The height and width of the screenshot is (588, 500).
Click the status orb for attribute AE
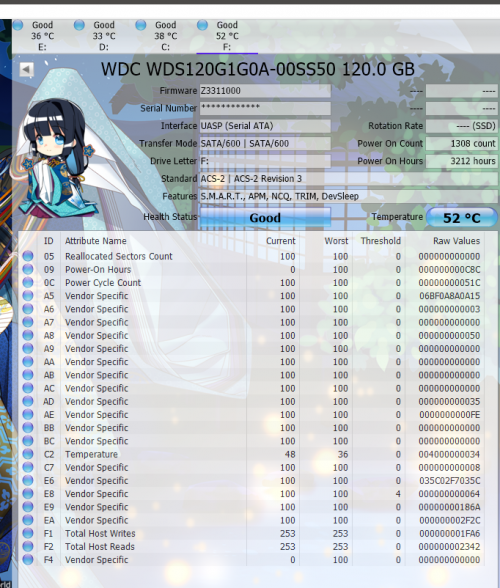tap(28, 414)
